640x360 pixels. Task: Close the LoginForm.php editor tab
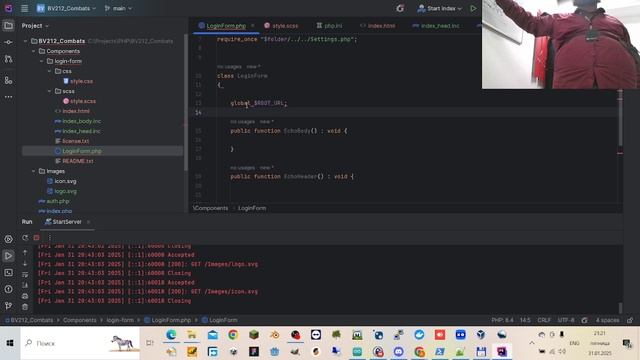pos(253,26)
